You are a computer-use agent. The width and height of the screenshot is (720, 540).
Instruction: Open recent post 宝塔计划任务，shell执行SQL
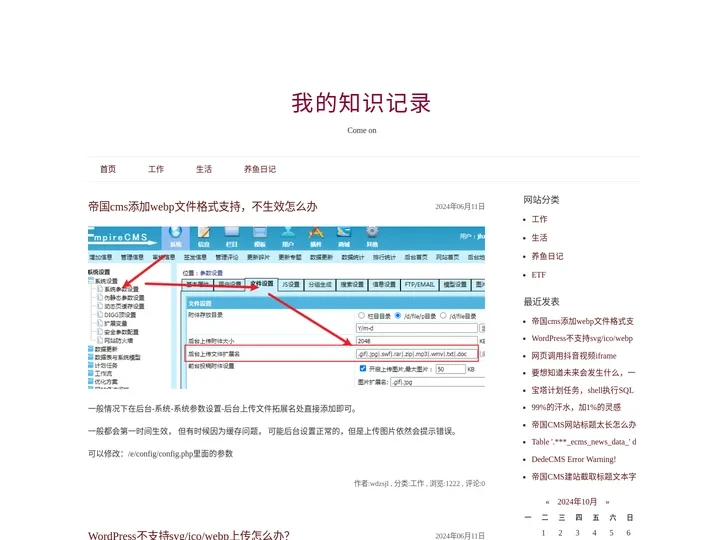coord(582,390)
